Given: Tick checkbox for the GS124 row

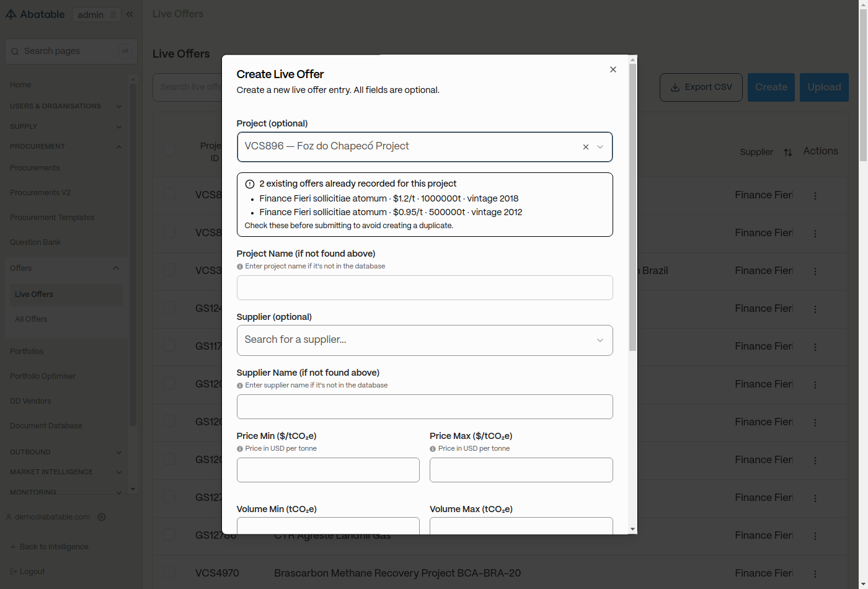Looking at the screenshot, I should pyautogui.click(x=169, y=308).
